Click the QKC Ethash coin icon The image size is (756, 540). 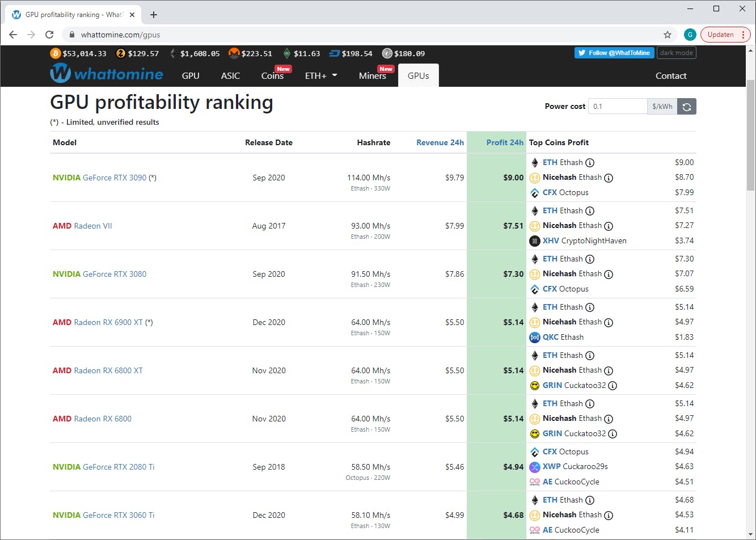click(x=534, y=337)
